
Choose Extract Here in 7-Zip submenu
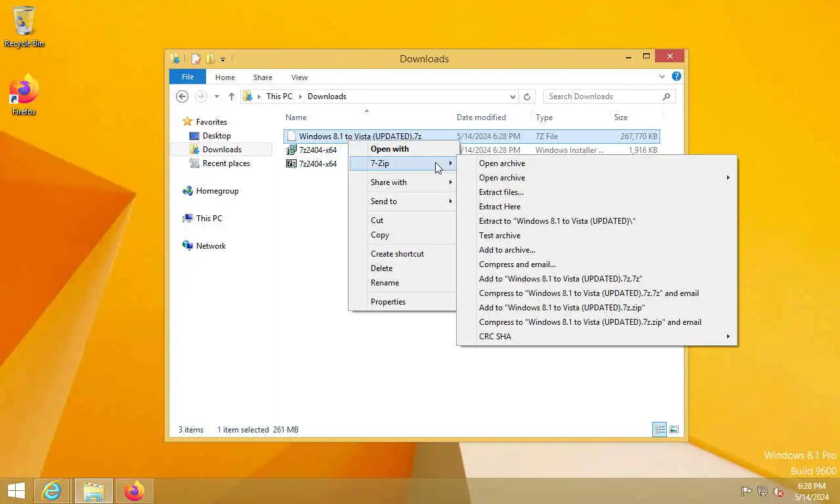click(x=597, y=207)
